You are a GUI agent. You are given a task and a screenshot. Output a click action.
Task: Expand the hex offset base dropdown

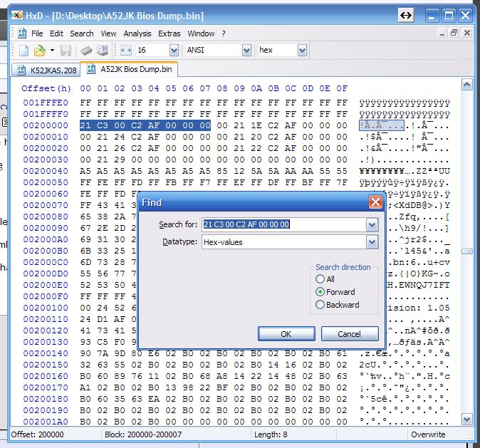(x=302, y=51)
